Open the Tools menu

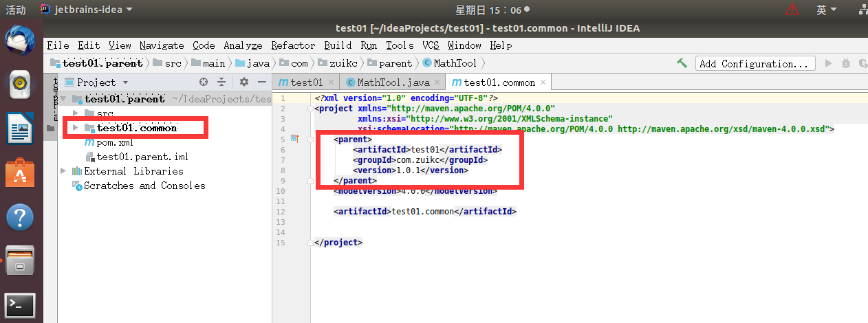[400, 45]
